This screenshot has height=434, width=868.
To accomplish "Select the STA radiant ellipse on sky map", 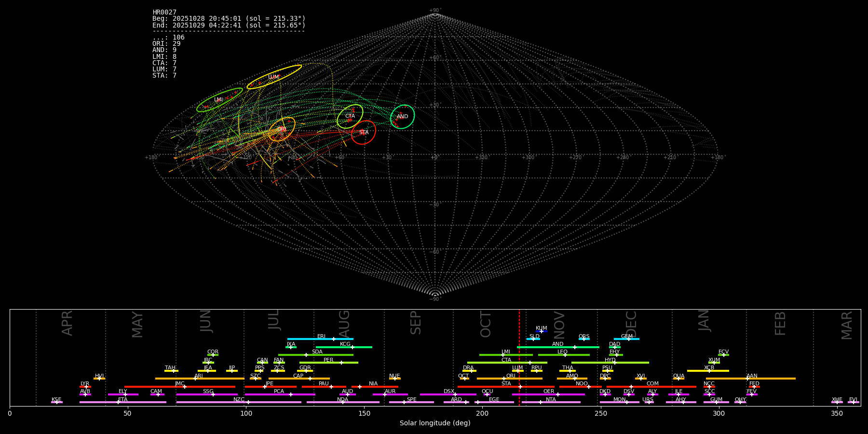I will click(x=364, y=133).
